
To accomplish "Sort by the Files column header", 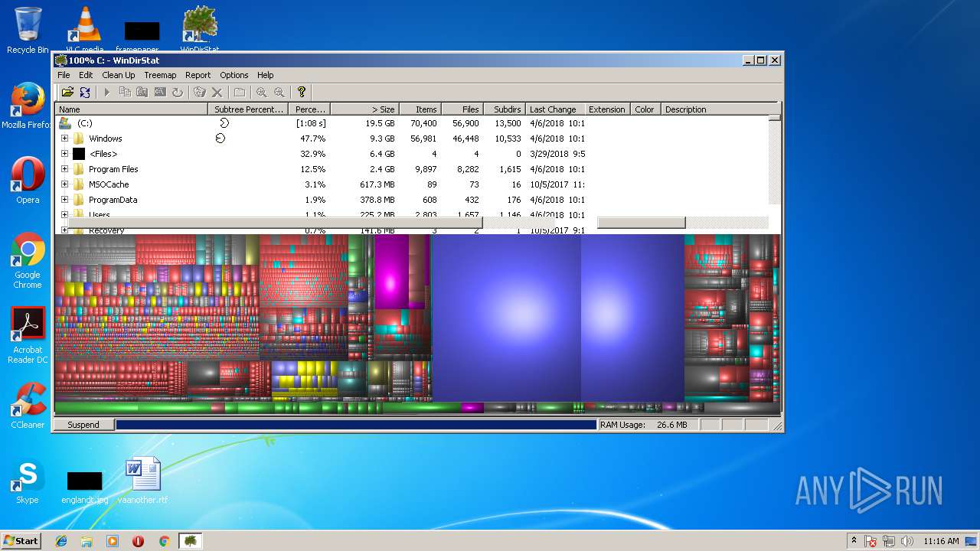I will coord(462,109).
